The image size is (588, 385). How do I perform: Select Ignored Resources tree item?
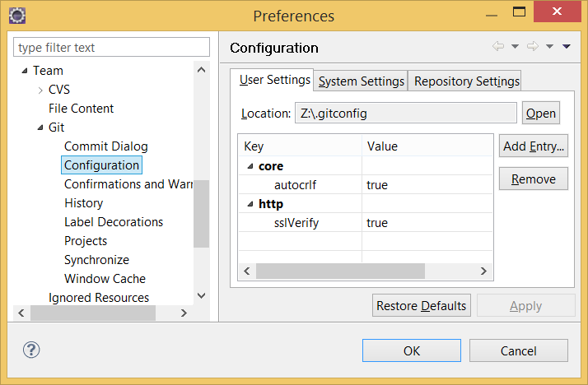coord(99,298)
